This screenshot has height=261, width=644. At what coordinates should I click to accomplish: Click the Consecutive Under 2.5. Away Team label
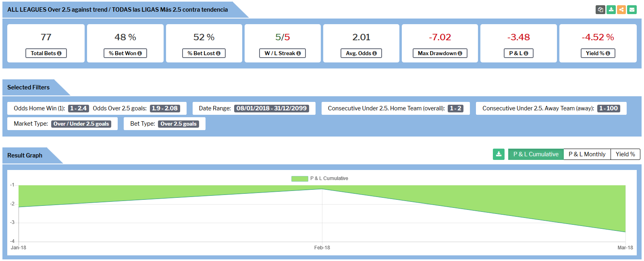click(x=538, y=108)
